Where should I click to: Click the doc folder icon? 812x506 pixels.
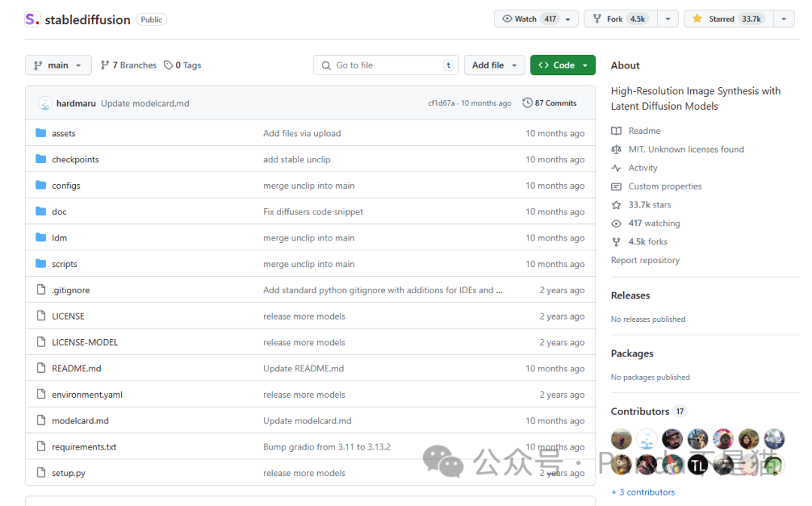pyautogui.click(x=41, y=211)
